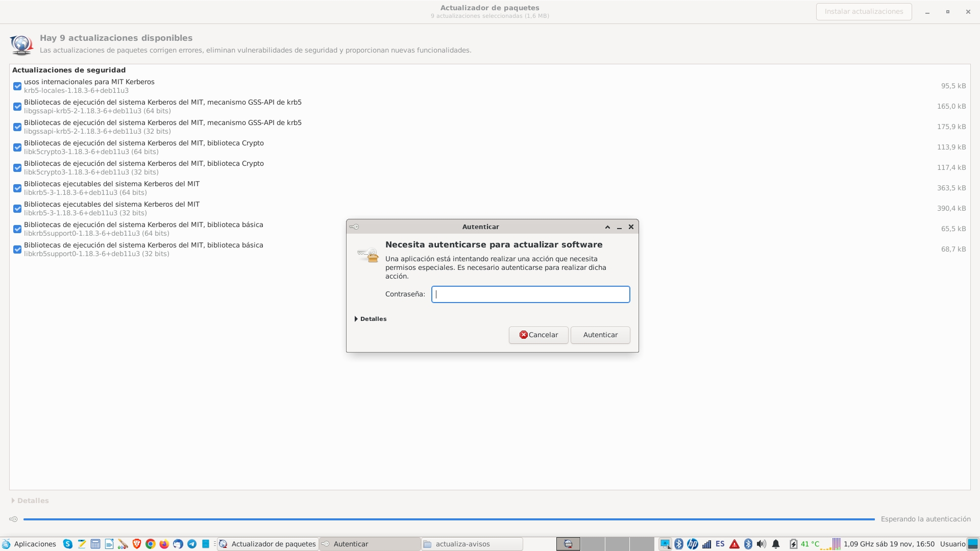The image size is (980, 551).
Task: Expand Detalles at the window bottom
Action: pos(30,500)
